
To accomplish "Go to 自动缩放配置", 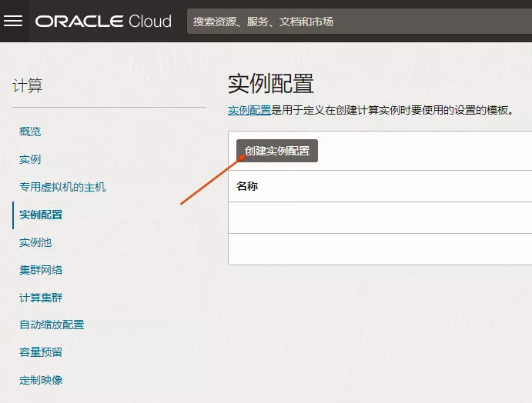I will pyautogui.click(x=52, y=325).
